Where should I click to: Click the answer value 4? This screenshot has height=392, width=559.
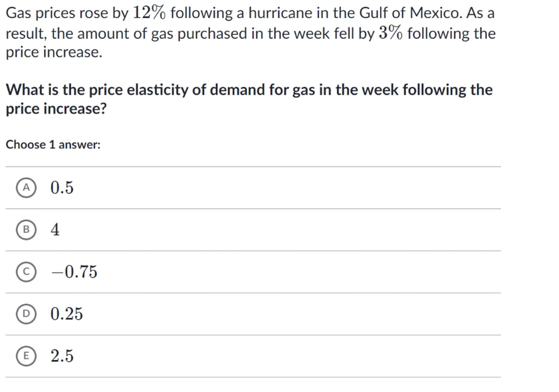tap(55, 230)
